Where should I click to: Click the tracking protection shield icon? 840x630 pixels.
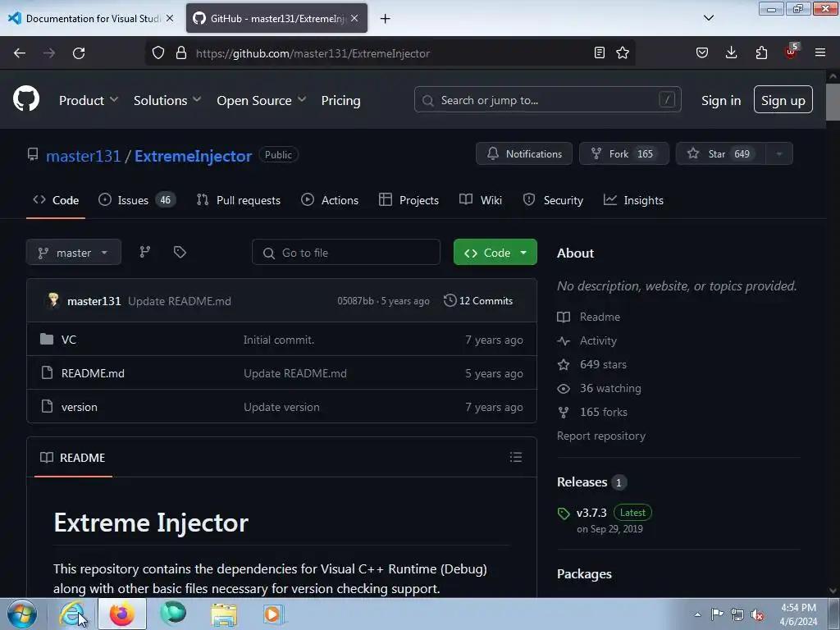(158, 53)
